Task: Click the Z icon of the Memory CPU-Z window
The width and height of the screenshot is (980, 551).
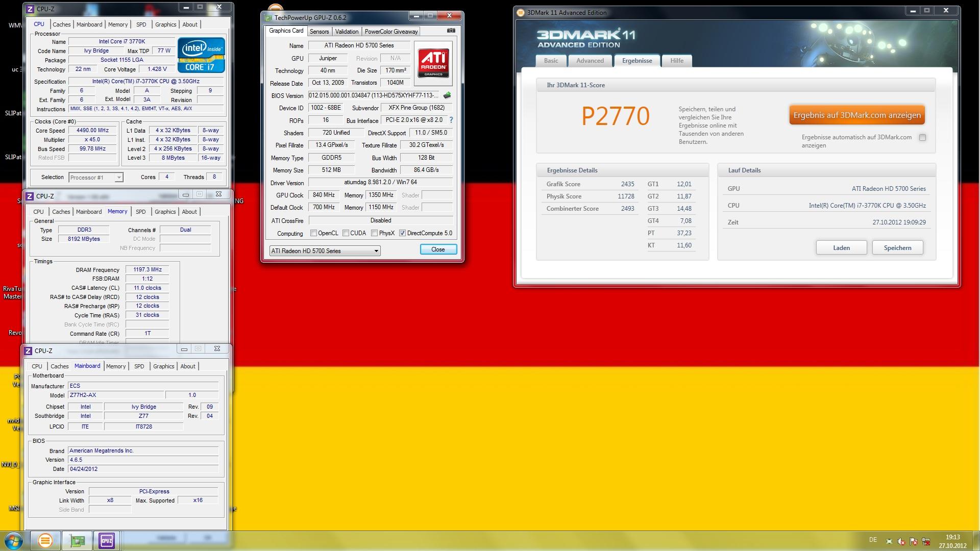Action: coord(29,196)
